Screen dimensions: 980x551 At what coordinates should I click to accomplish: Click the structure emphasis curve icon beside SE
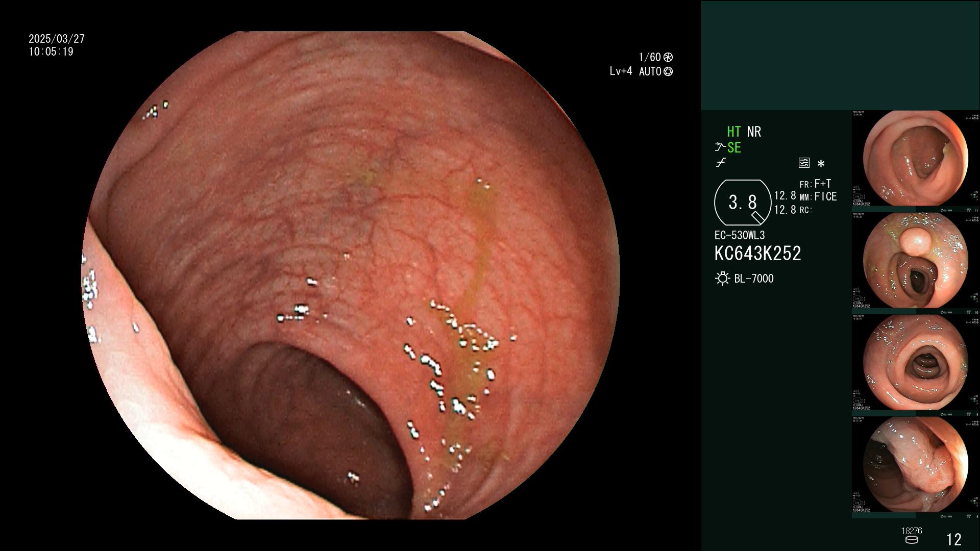pyautogui.click(x=720, y=147)
